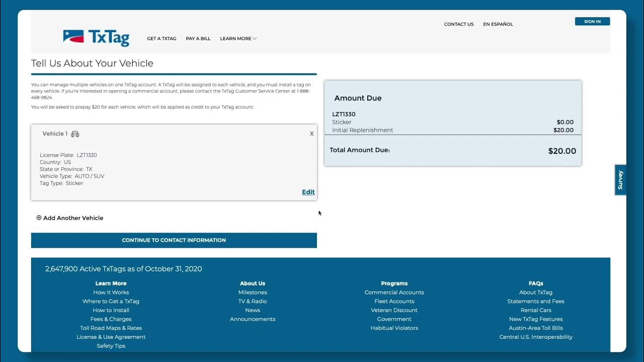Open the Rental Cars FAQ link
The image size is (644, 362).
click(536, 310)
